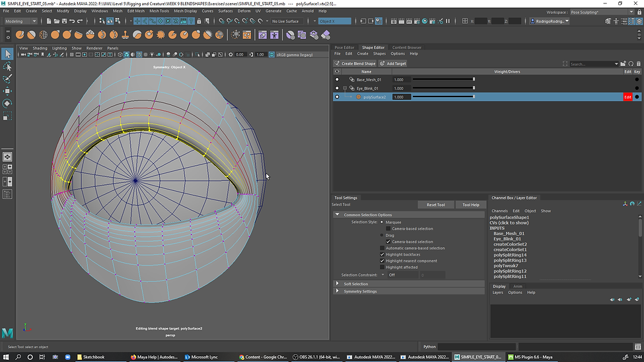This screenshot has height=362, width=644.
Task: Open the Script Editor icon
Action: click(637, 347)
